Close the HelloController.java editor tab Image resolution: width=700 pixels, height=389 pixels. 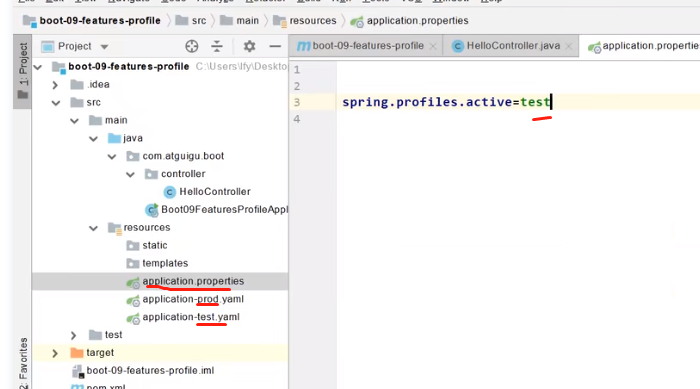point(568,46)
